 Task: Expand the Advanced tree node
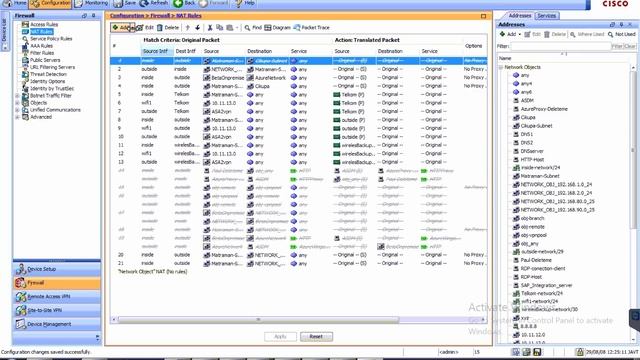(x=18, y=117)
